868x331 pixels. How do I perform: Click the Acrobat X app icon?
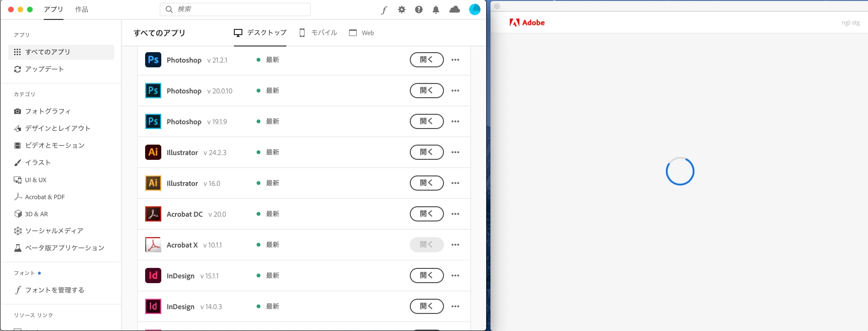(x=153, y=245)
